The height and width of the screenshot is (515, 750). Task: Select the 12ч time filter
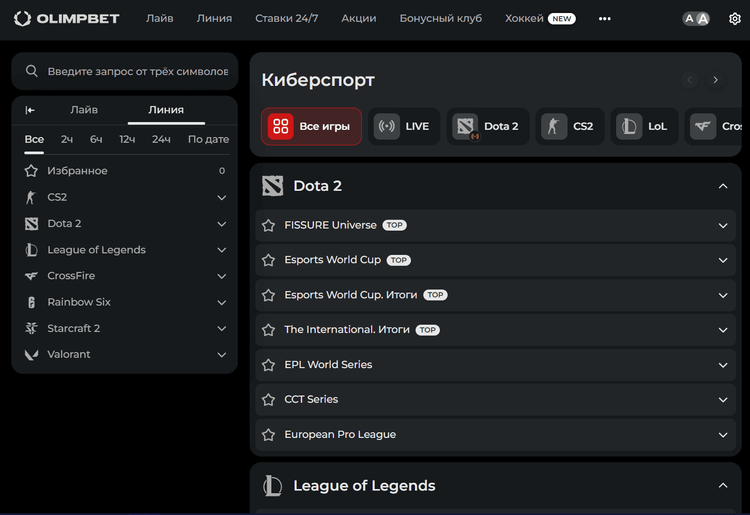pos(127,139)
